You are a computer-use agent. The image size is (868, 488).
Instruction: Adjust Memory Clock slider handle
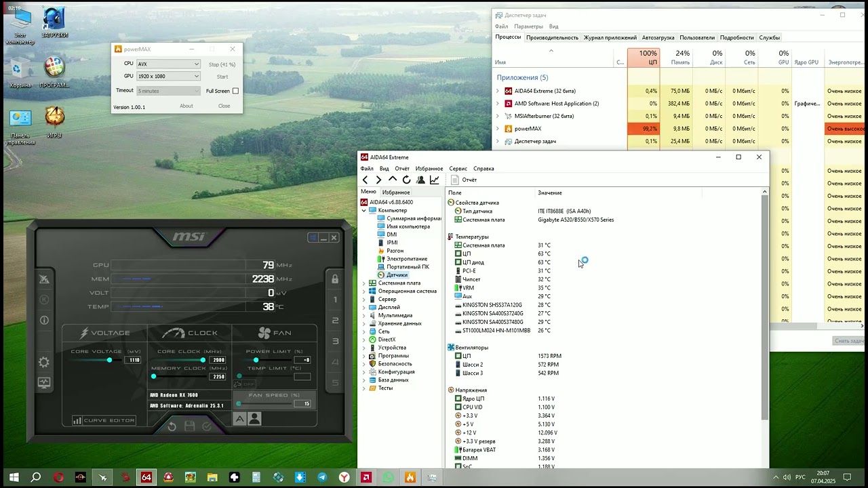click(x=154, y=376)
